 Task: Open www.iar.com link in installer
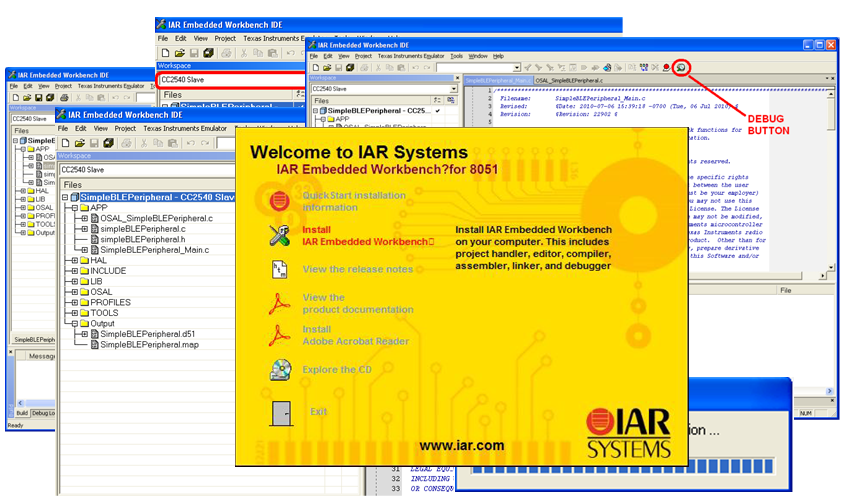click(x=461, y=446)
